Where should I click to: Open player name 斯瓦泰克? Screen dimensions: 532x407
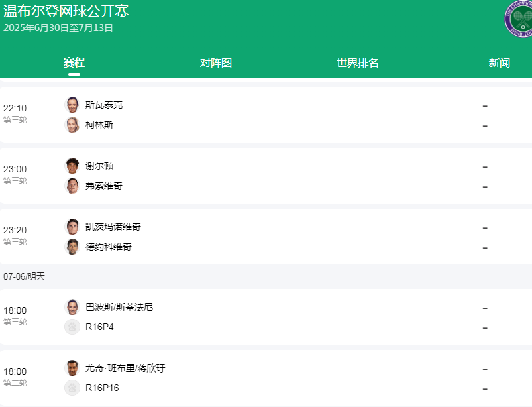point(104,105)
